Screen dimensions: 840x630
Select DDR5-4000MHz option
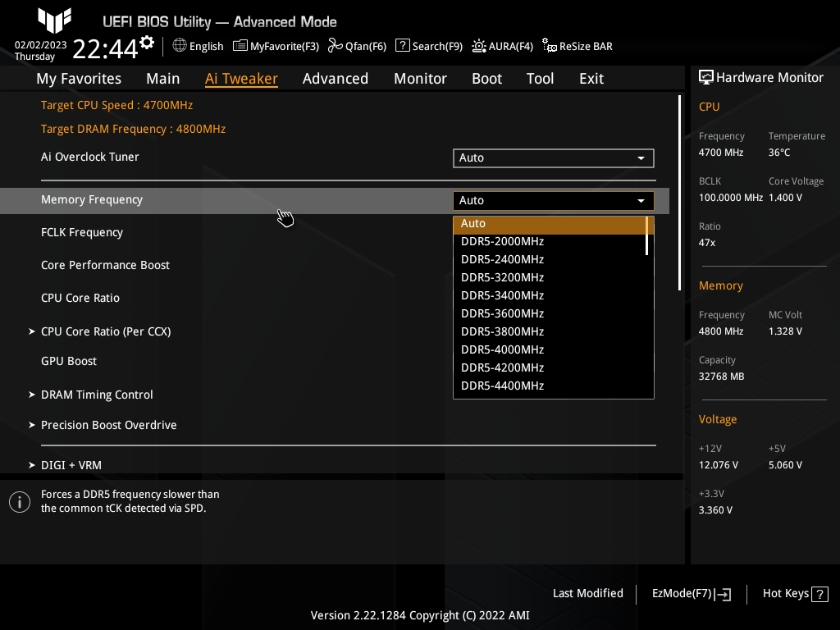(550, 349)
